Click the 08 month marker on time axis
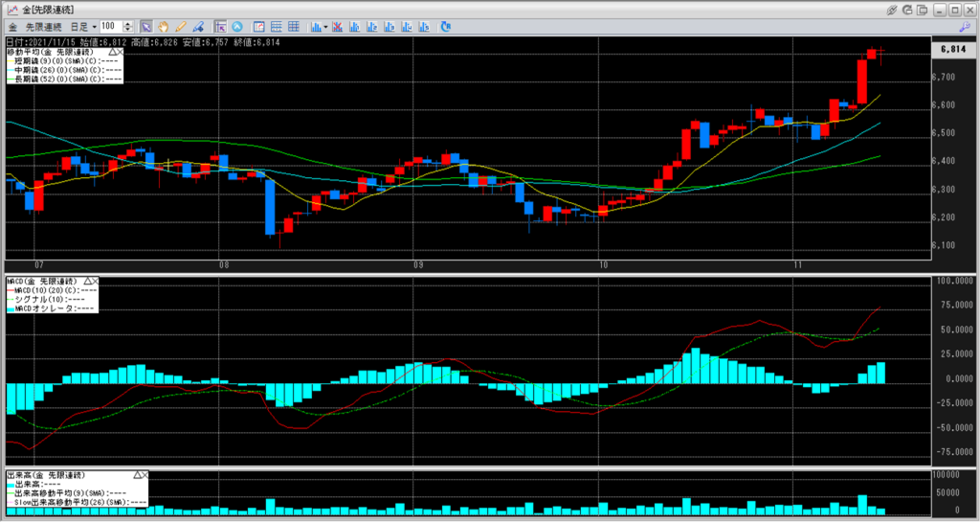Screen dimensions: 980x522 (224, 265)
